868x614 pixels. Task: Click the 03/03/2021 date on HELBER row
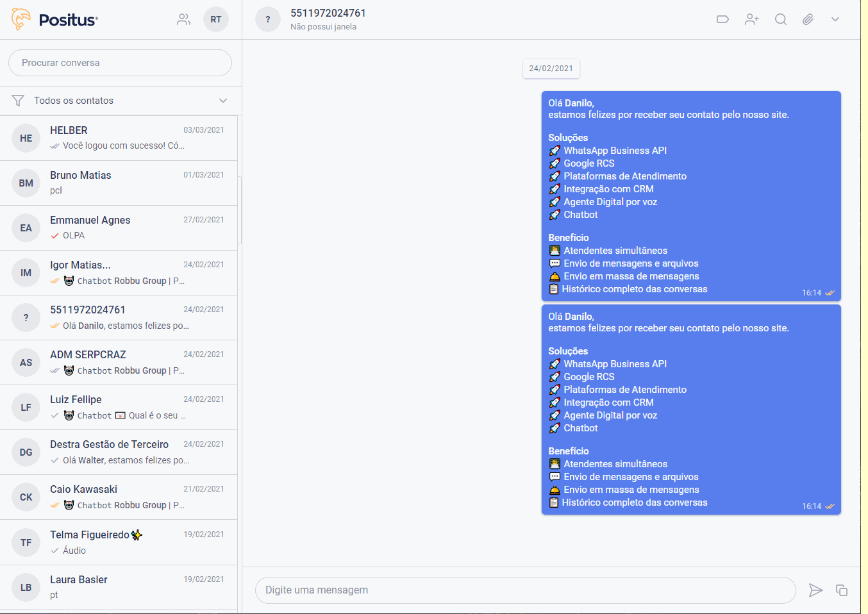[204, 130]
